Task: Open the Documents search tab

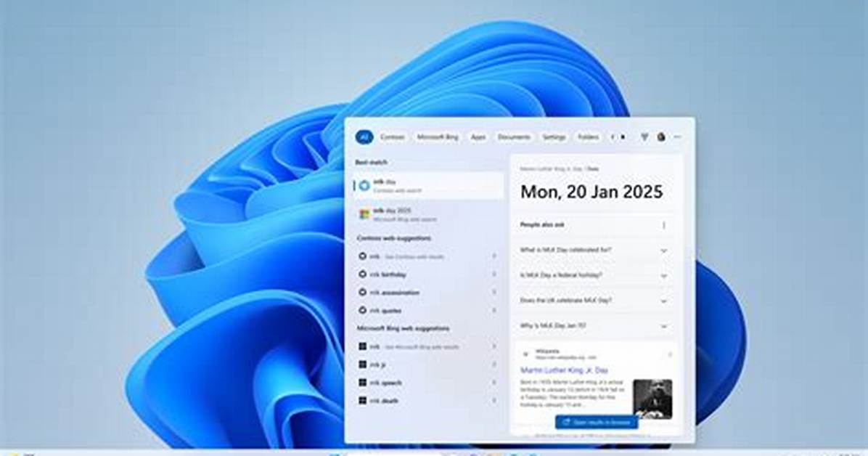Action: pyautogui.click(x=514, y=137)
